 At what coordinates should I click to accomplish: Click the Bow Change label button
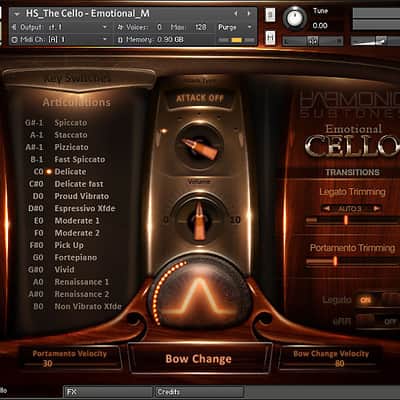click(199, 359)
